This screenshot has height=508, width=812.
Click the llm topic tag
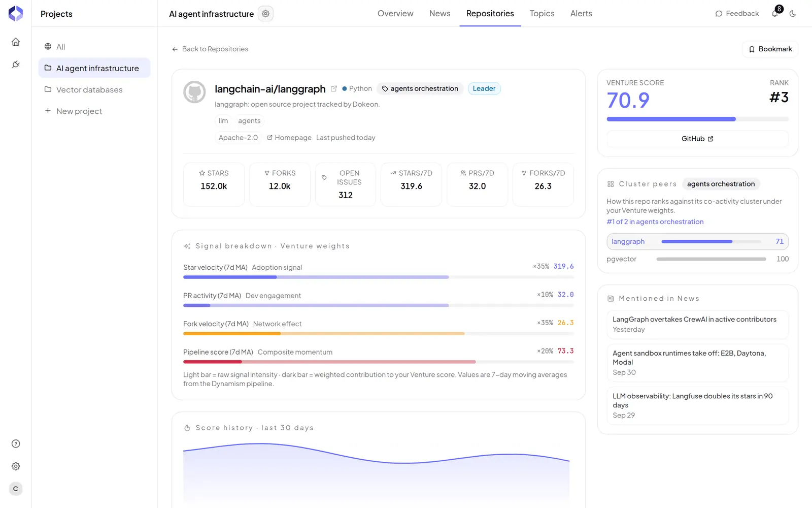[x=223, y=121]
